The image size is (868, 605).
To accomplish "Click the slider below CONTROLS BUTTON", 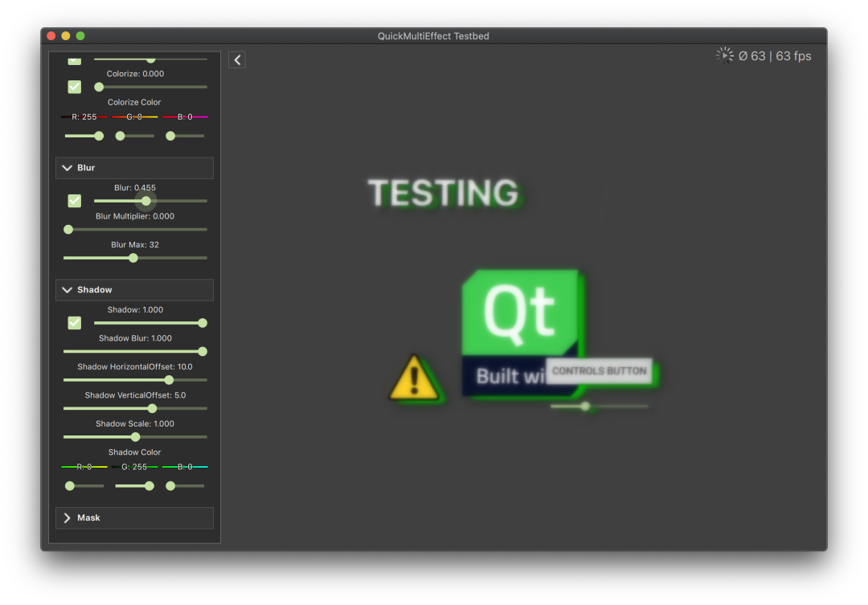I will (599, 407).
